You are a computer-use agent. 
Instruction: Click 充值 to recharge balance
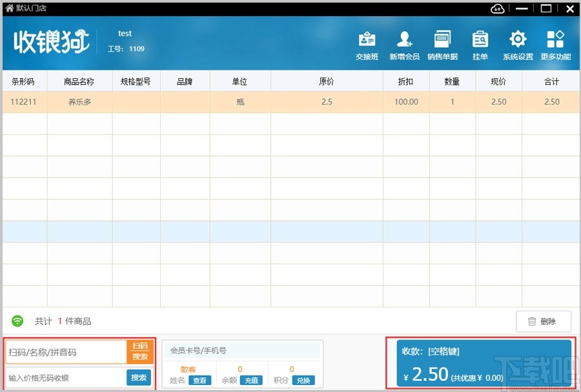251,380
